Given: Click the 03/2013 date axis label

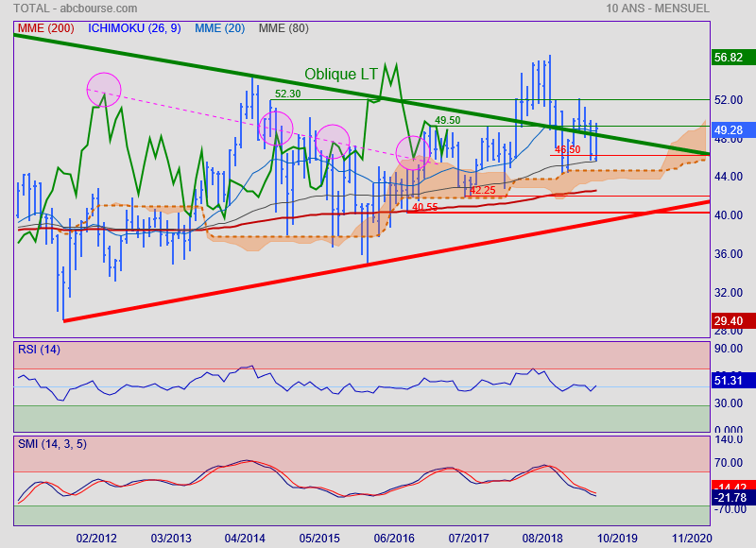Looking at the screenshot, I should point(171,539).
